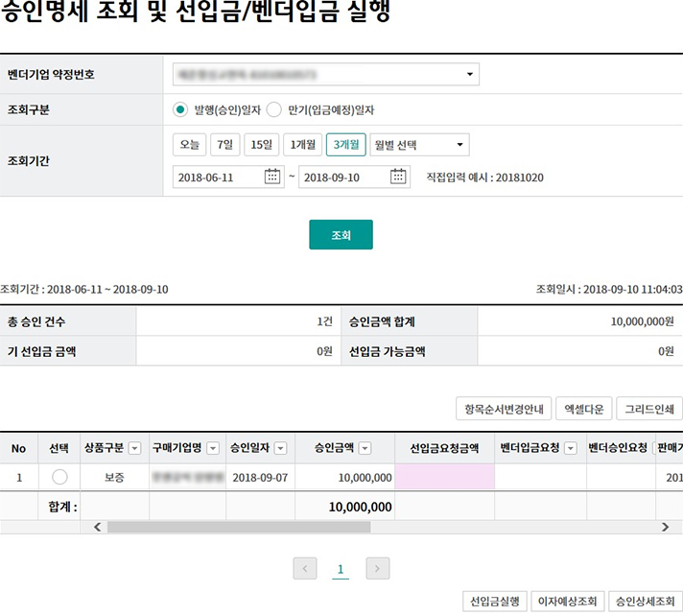Click the green 조회 search button

[341, 234]
